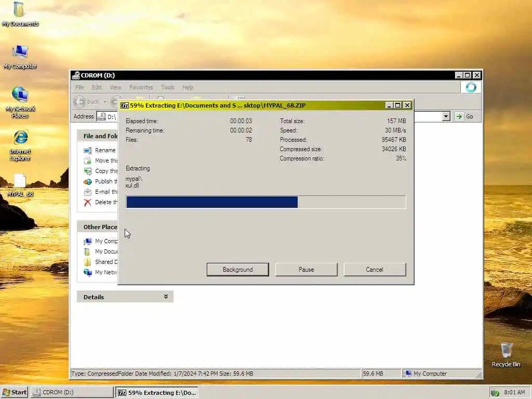The height and width of the screenshot is (399, 532).
Task: Close the 7-Zip extraction dialog
Action: point(407,105)
